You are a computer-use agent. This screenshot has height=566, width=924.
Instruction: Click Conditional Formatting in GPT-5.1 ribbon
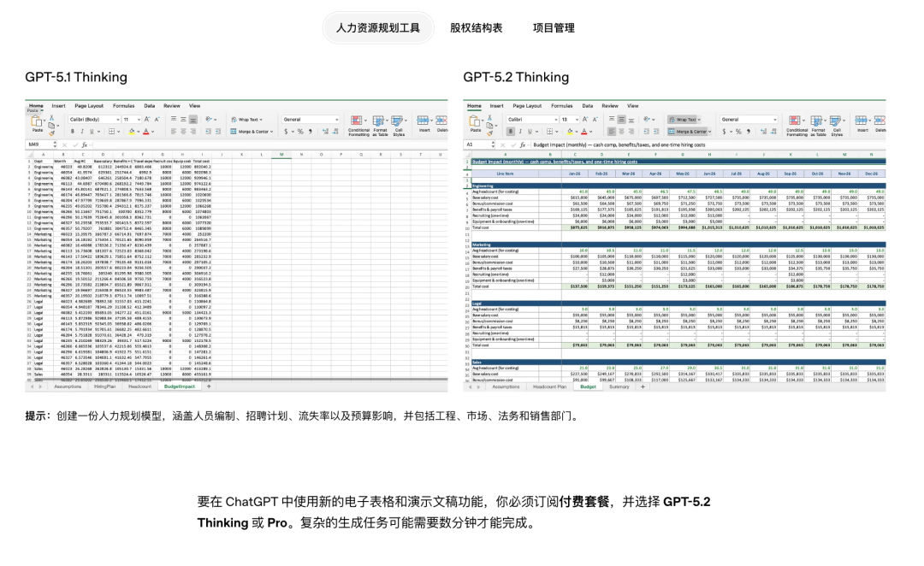(358, 126)
